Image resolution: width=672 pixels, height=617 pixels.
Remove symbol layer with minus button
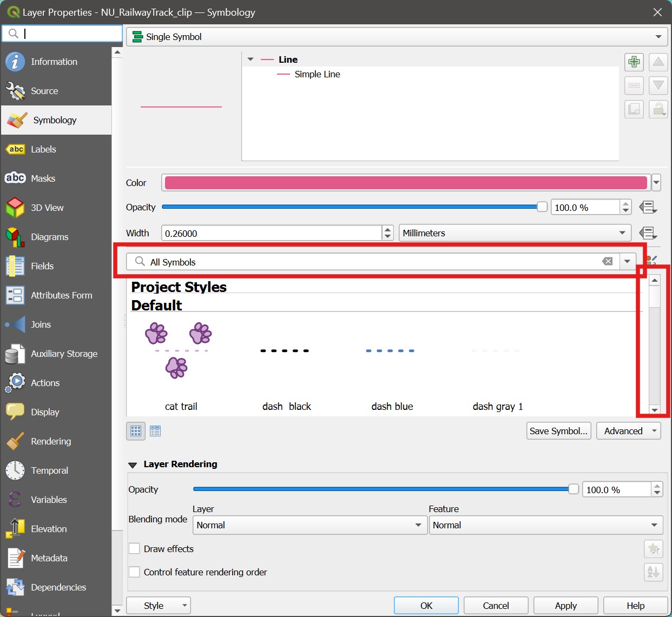click(634, 85)
